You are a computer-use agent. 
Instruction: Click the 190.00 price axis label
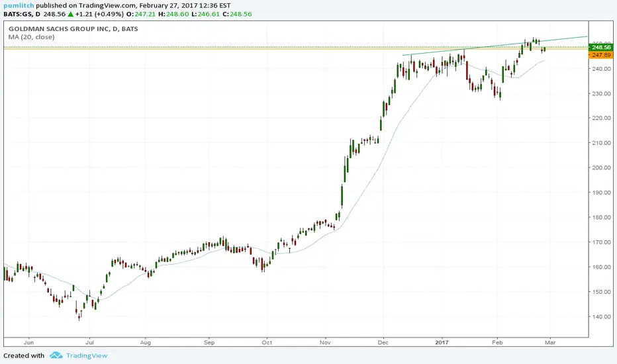pyautogui.click(x=601, y=193)
